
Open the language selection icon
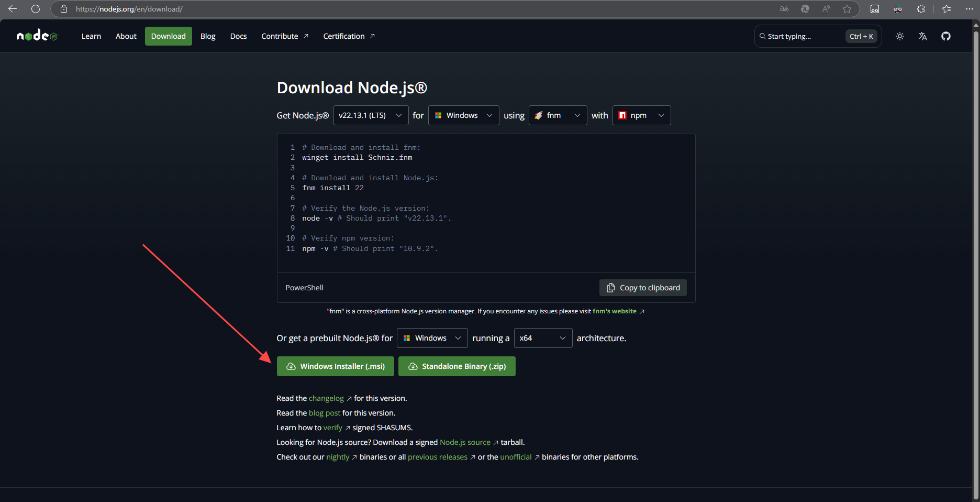click(x=922, y=36)
